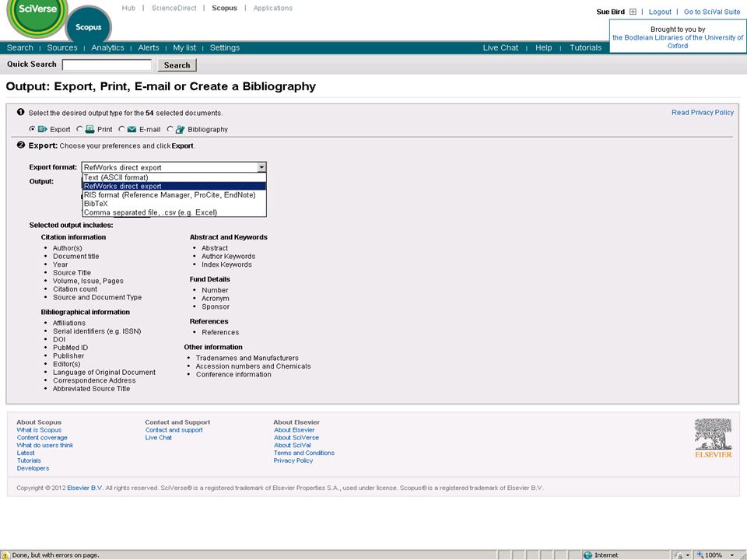Open Elsevier B.V. copyright link
Viewport: 747px width, 560px height.
85,488
